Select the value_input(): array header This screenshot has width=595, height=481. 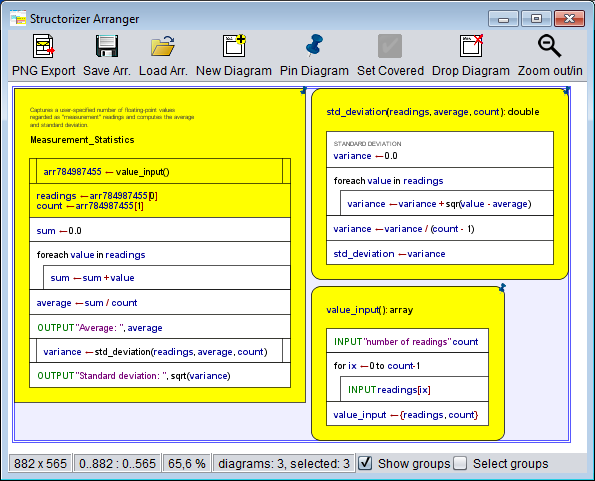[x=370, y=310]
